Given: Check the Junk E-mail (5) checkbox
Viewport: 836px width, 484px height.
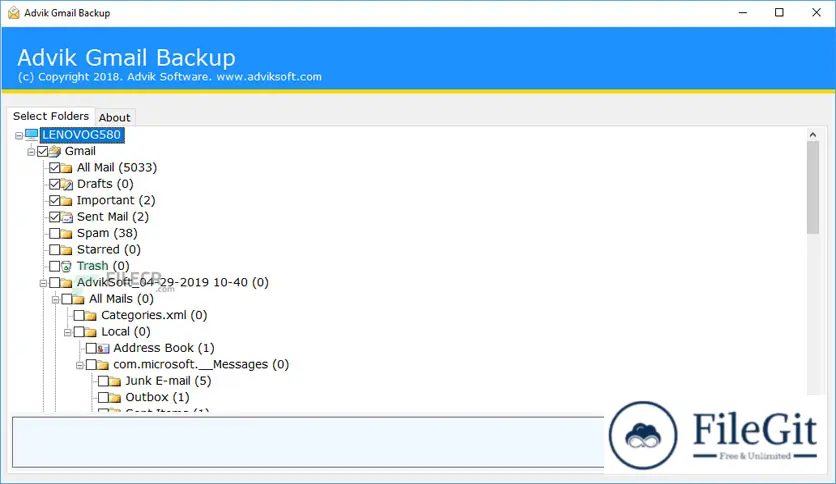Looking at the screenshot, I should point(103,381).
